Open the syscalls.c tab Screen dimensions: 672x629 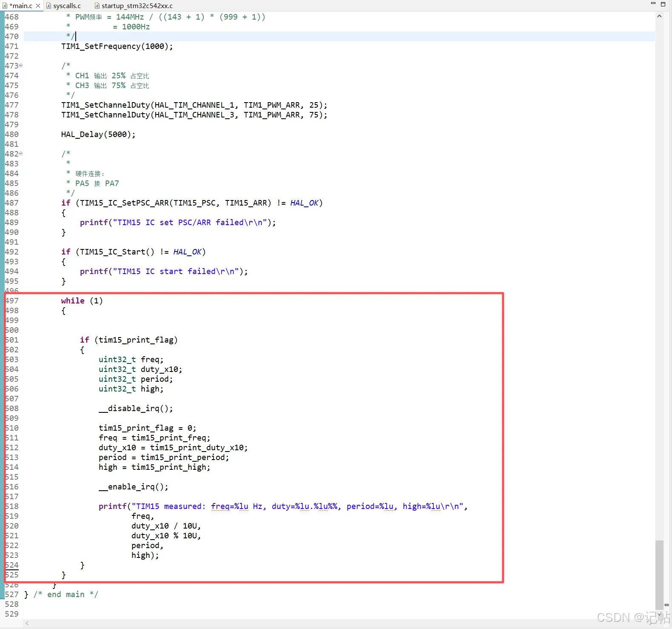coord(67,6)
